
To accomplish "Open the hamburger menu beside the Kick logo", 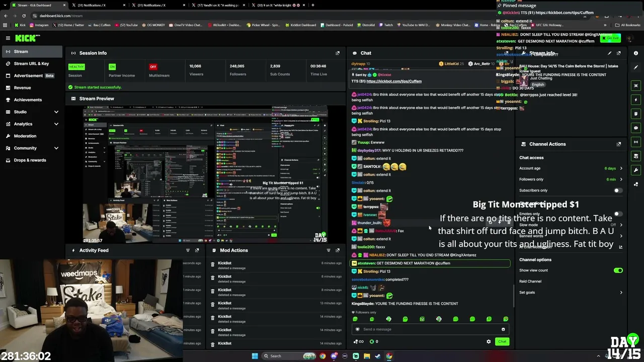I will point(8,38).
